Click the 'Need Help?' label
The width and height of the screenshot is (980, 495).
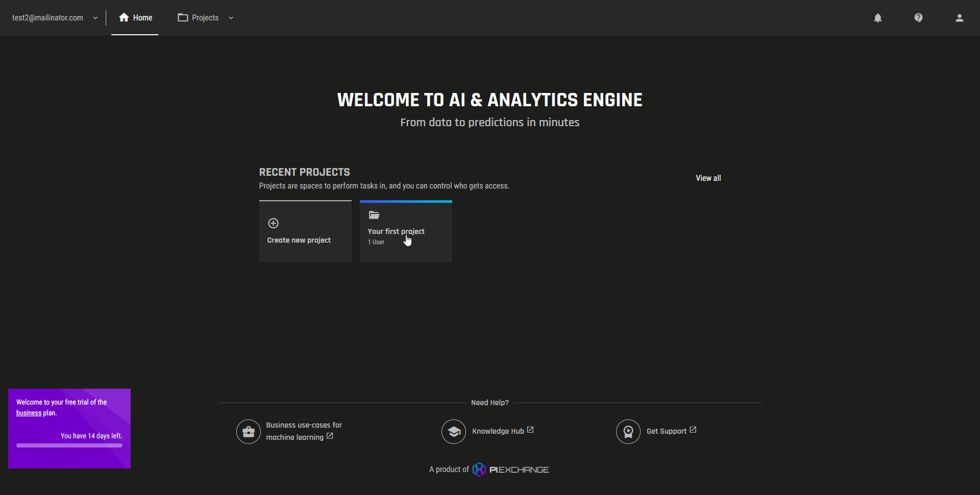[490, 403]
